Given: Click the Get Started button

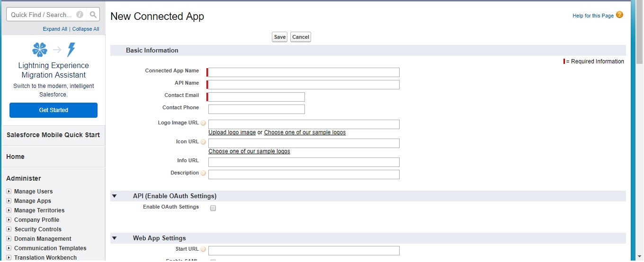Looking at the screenshot, I should [54, 110].
